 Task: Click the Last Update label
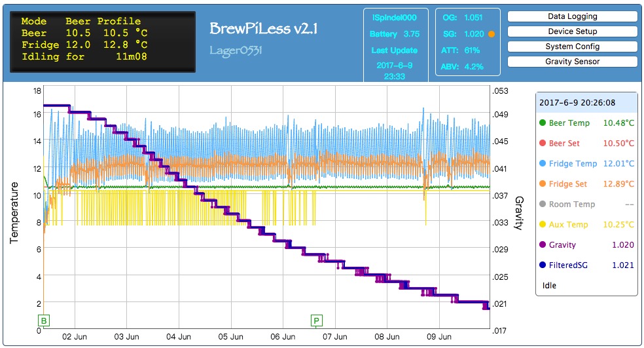click(394, 50)
